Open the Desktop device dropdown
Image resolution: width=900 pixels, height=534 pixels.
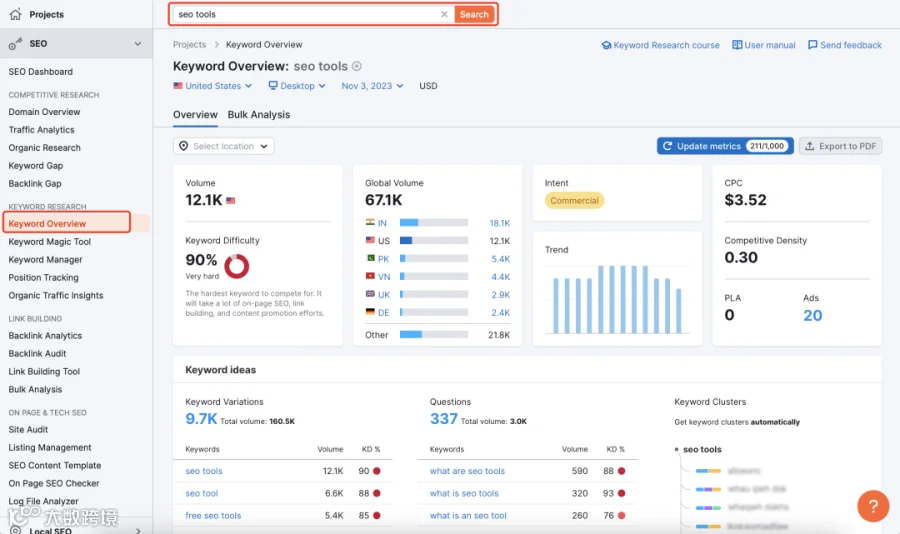point(297,86)
